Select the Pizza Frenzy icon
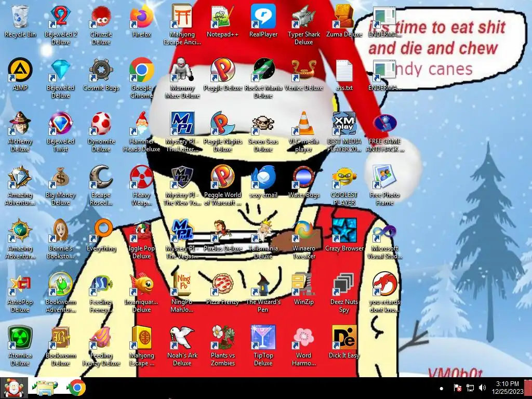Image resolution: width=532 pixels, height=399 pixels. coord(222,284)
